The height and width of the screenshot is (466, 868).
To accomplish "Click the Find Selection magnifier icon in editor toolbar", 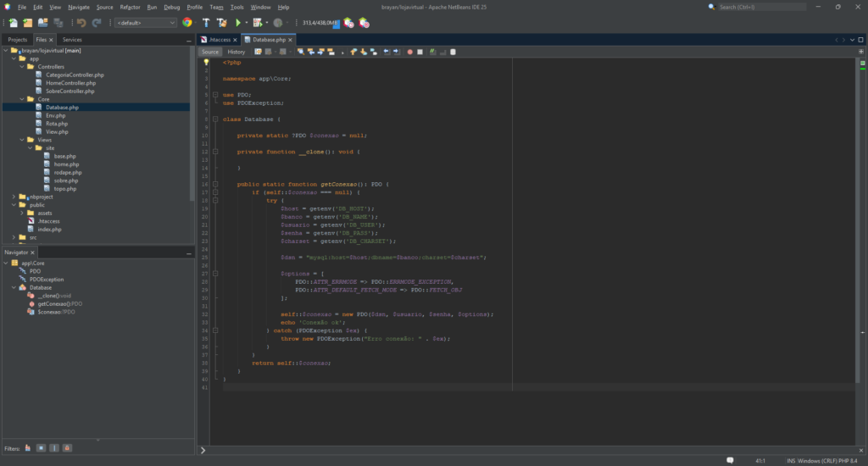I will 301,52.
